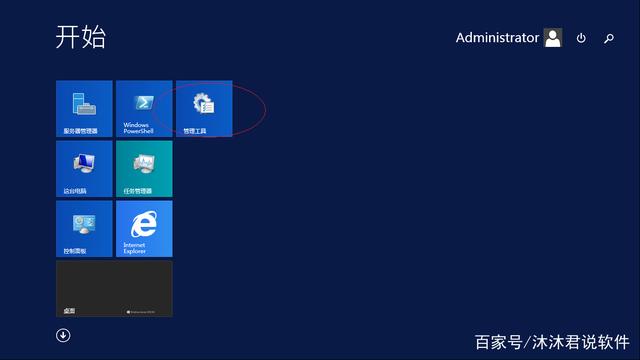Switch to the 桌面 (Desktop) tile
This screenshot has width=640, height=360.
(114, 289)
